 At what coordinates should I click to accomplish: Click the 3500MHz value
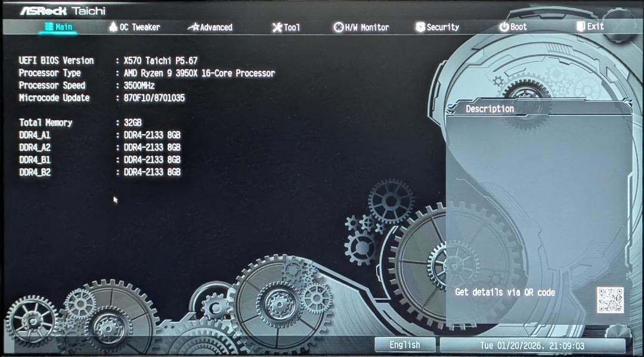[x=139, y=86]
